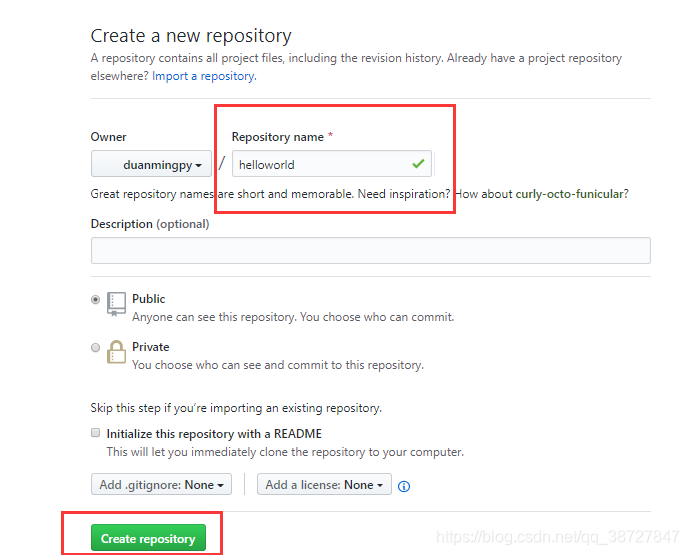689x555 pixels.
Task: Click the Repository name input field
Action: click(x=332, y=164)
